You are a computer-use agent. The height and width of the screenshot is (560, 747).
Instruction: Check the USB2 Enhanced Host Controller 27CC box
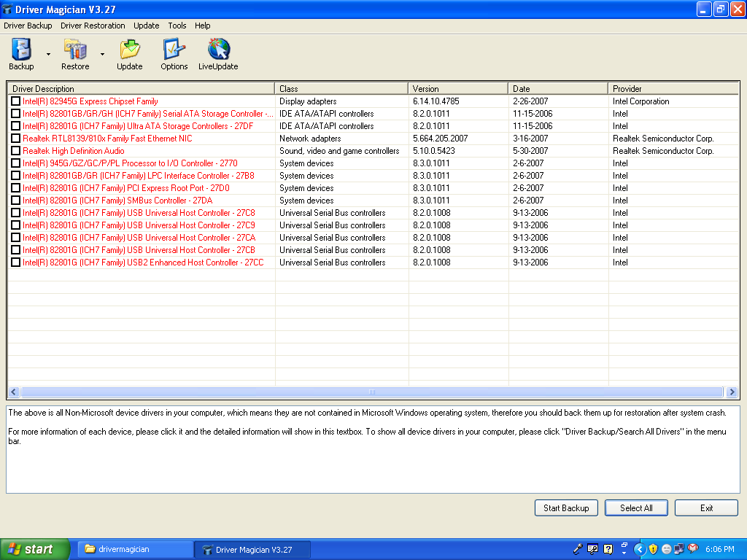[x=16, y=262]
